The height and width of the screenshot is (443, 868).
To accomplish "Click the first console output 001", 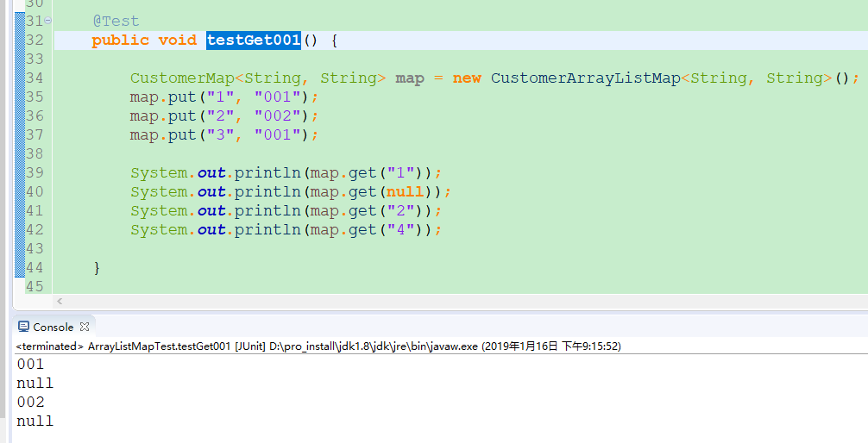I will 30,365.
